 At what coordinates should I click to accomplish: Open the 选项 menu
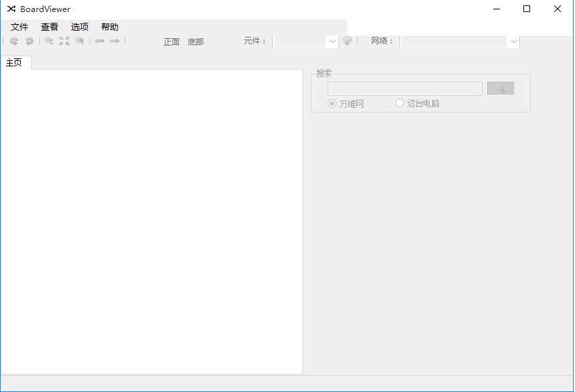[x=79, y=27]
